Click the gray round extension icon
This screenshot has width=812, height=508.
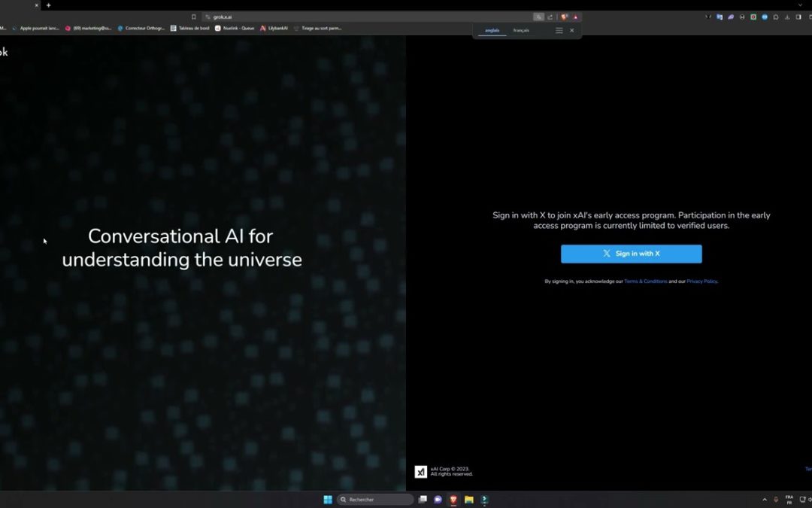[742, 17]
